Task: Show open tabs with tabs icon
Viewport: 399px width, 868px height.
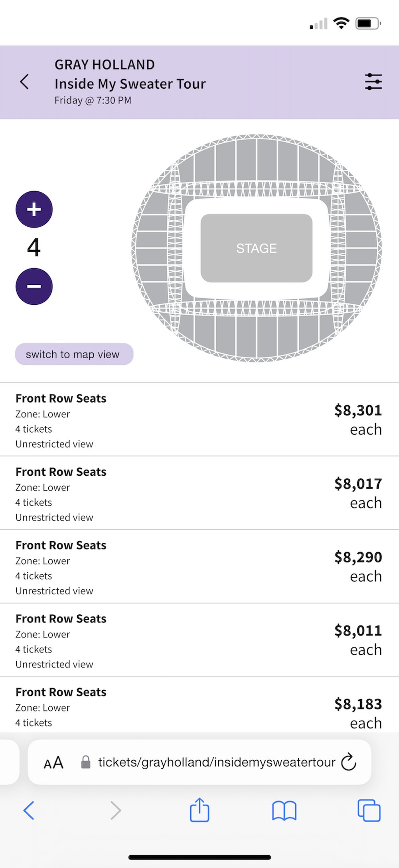Action: [369, 810]
